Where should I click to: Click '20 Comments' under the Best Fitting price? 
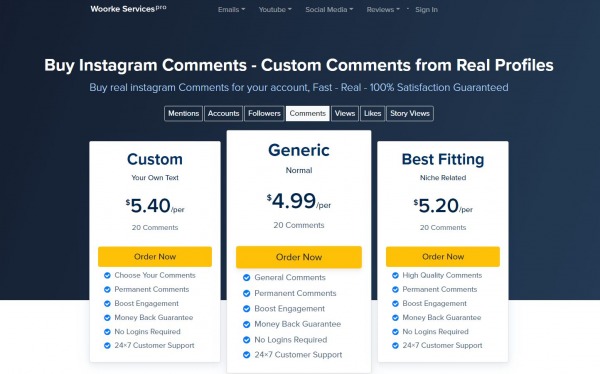click(443, 227)
